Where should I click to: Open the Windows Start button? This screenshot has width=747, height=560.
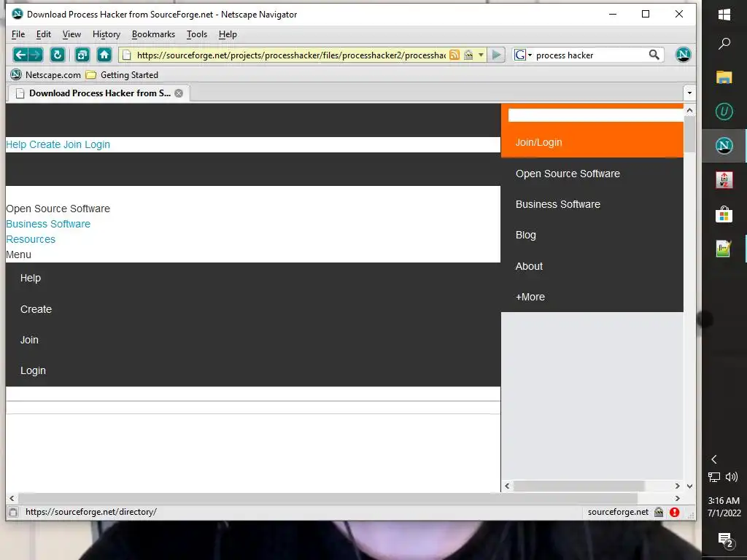(x=724, y=15)
